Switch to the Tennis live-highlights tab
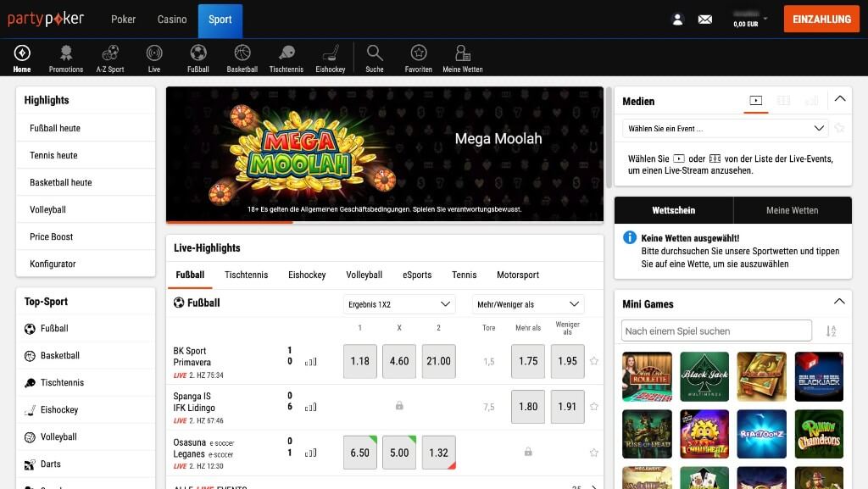Viewport: 868px width, 489px height. tap(464, 275)
